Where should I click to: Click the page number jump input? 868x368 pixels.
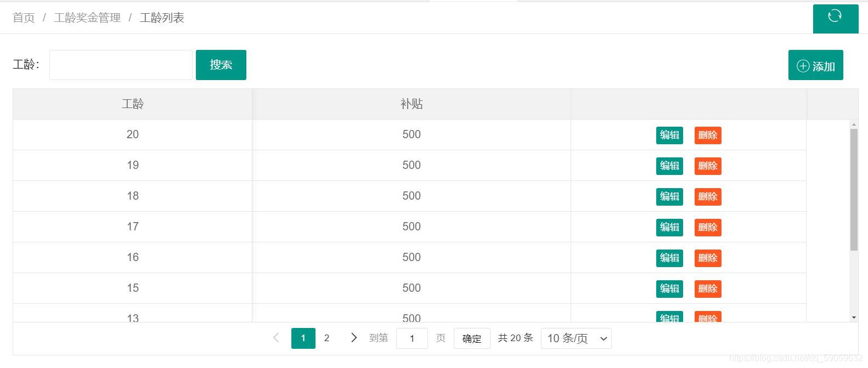[x=412, y=338]
